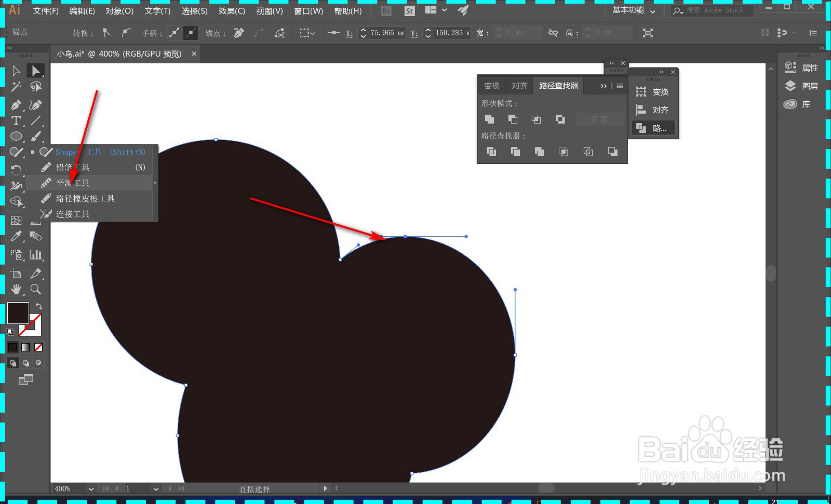Enable Draw Normal mode
The width and height of the screenshot is (831, 504).
13,363
